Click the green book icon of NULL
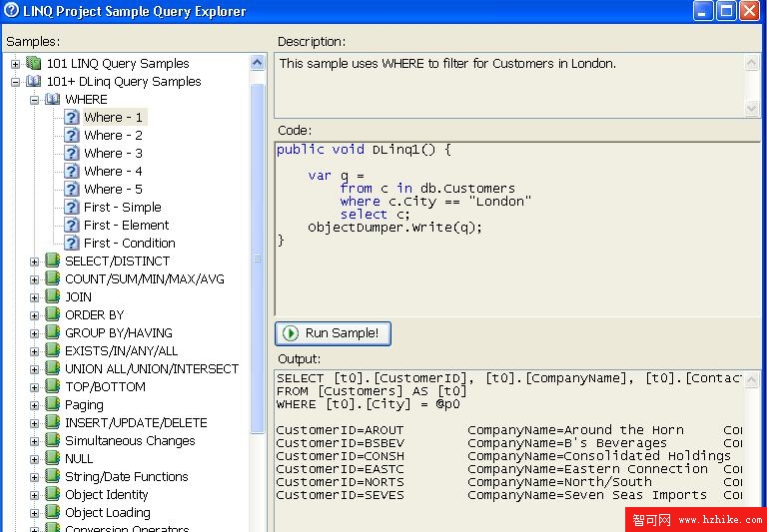 click(x=52, y=458)
